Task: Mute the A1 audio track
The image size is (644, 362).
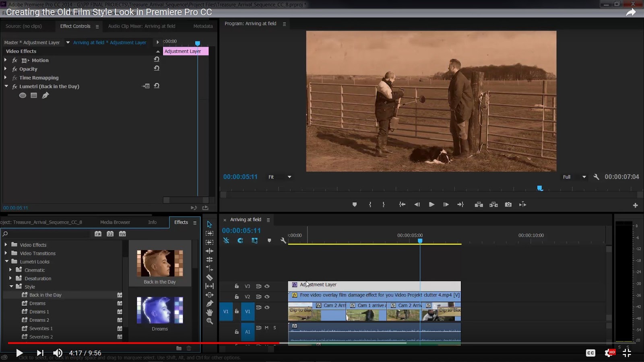Action: tap(266, 328)
